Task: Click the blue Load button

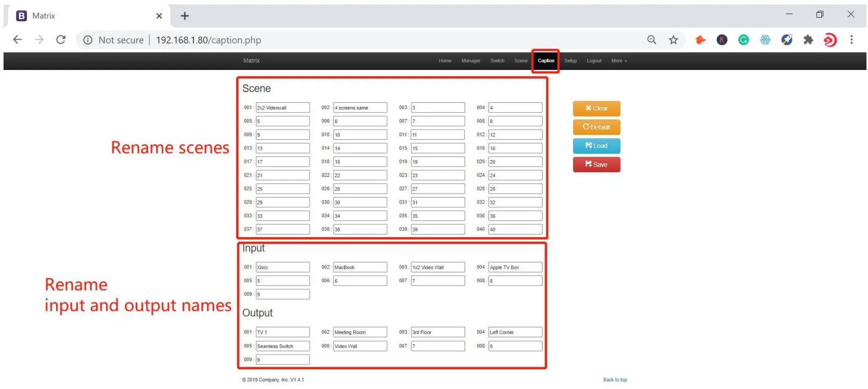Action: (596, 146)
